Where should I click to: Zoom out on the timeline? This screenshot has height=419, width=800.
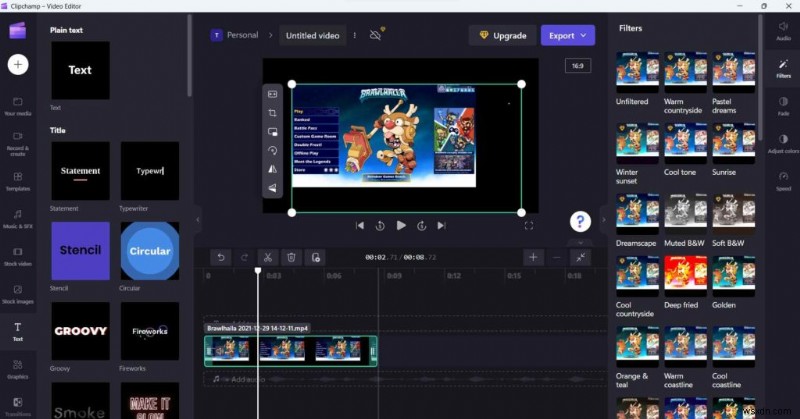click(557, 258)
